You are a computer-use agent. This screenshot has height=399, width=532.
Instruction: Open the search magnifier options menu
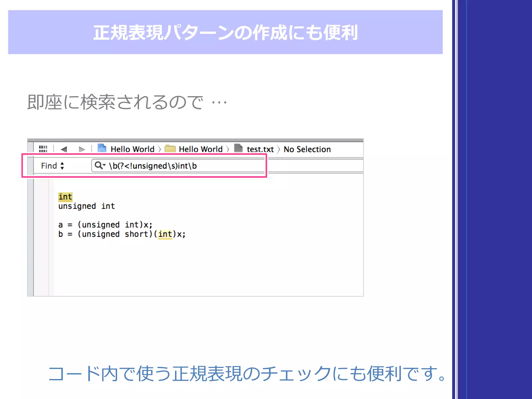tap(100, 165)
